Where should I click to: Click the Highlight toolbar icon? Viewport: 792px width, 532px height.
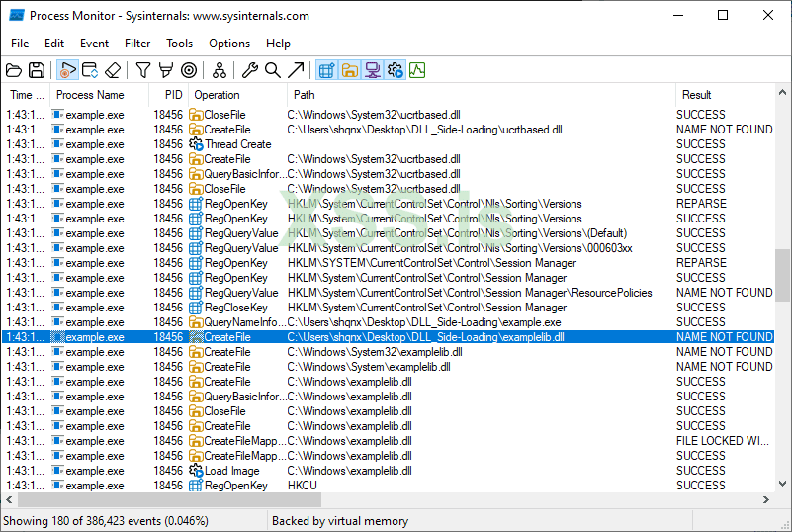pyautogui.click(x=166, y=70)
